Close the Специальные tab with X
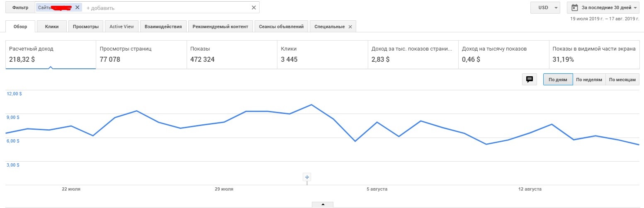Image resolution: width=644 pixels, height=208 pixels. click(x=350, y=27)
